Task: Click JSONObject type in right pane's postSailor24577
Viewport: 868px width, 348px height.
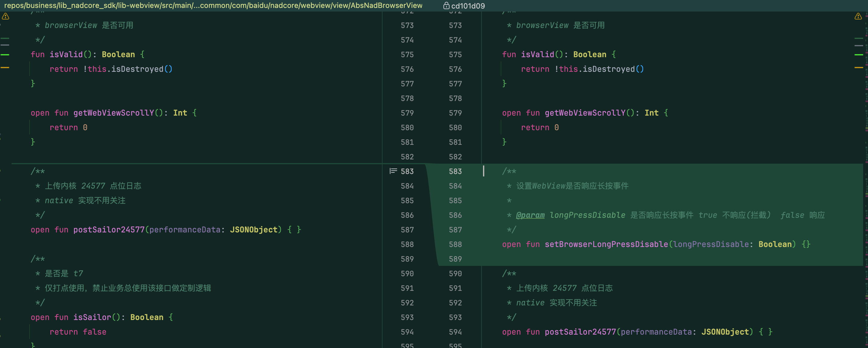Action: (x=725, y=332)
